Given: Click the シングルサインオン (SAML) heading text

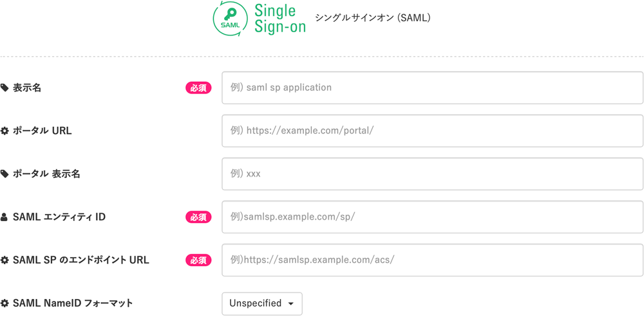Looking at the screenshot, I should tap(372, 18).
